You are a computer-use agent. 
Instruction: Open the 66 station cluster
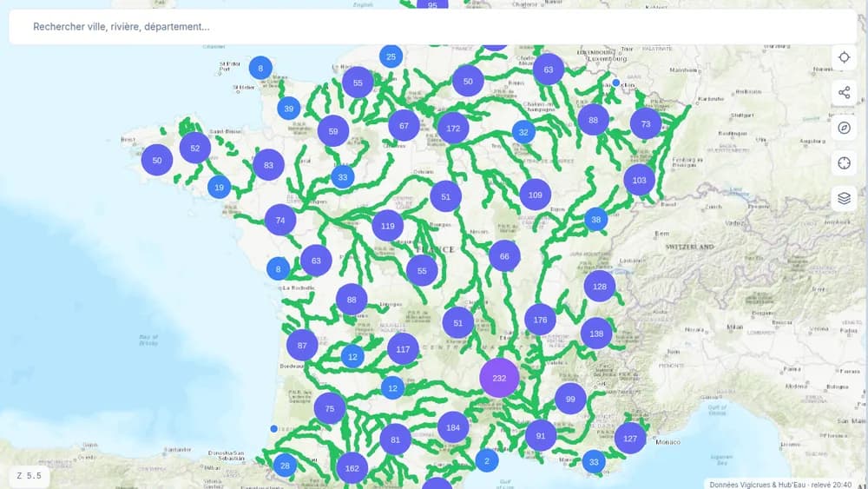point(504,256)
